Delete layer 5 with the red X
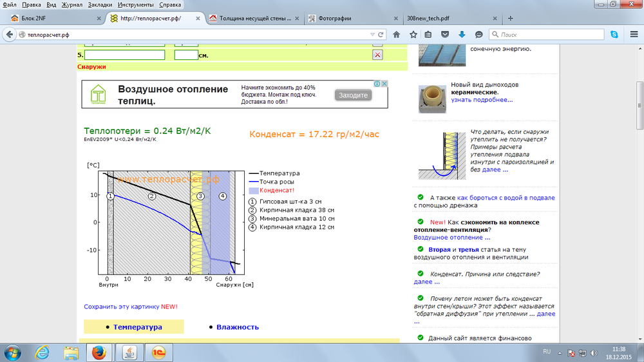 (x=377, y=55)
